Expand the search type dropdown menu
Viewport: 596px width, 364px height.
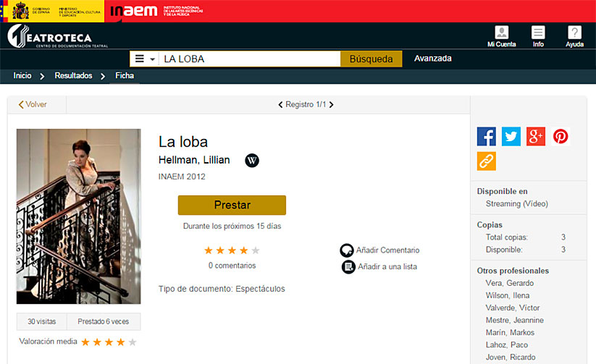[145, 59]
